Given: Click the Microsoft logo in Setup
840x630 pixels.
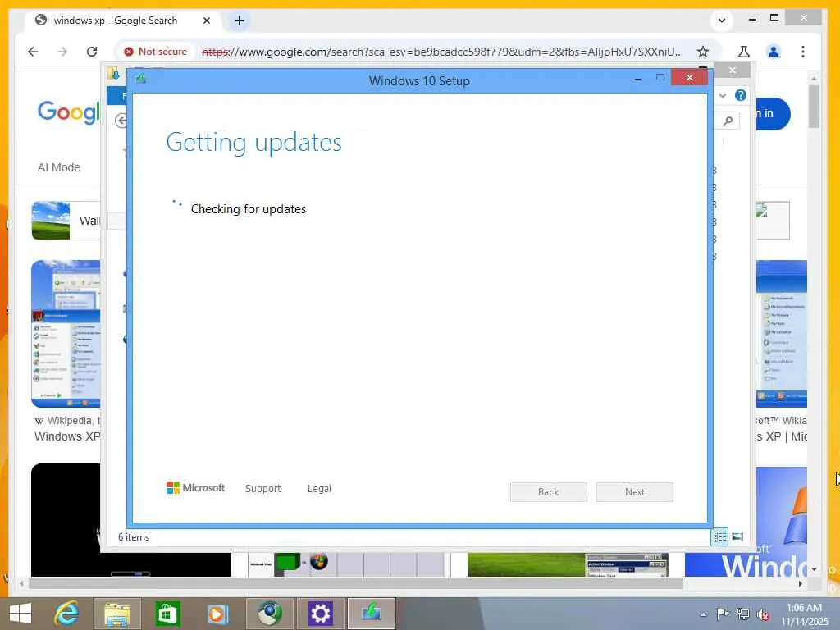Looking at the screenshot, I should [x=195, y=487].
